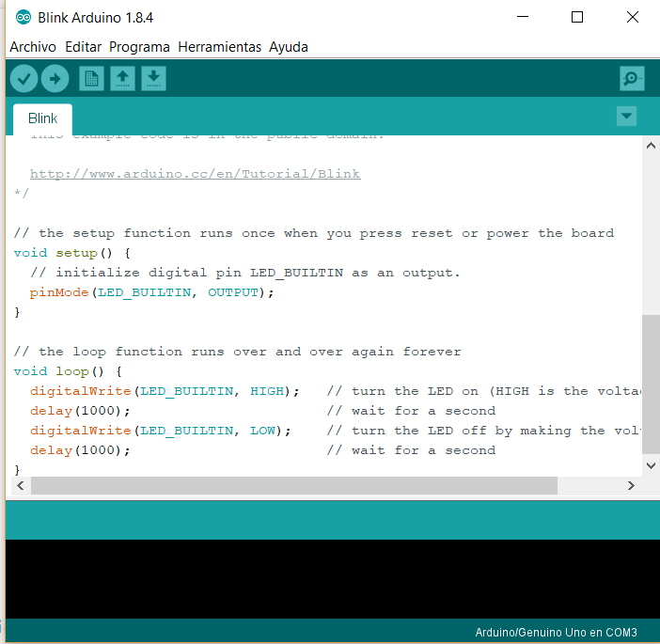Viewport: 660px width, 644px height.
Task: Click the horizontal scrollbar thumb
Action: point(294,486)
